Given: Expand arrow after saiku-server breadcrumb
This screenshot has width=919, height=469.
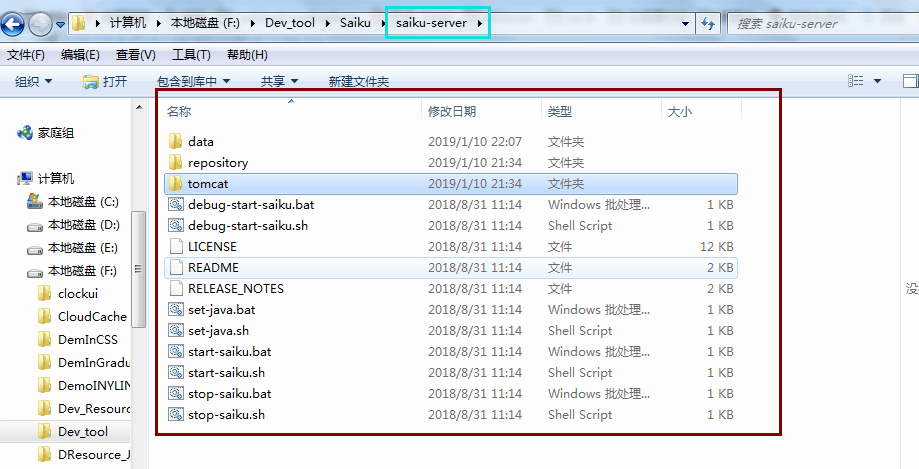Looking at the screenshot, I should coord(480,23).
